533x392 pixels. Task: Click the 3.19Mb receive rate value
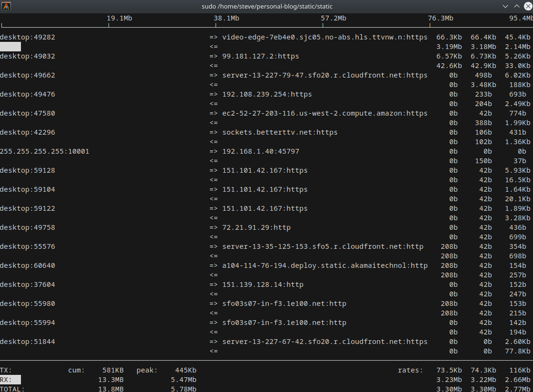coord(449,47)
